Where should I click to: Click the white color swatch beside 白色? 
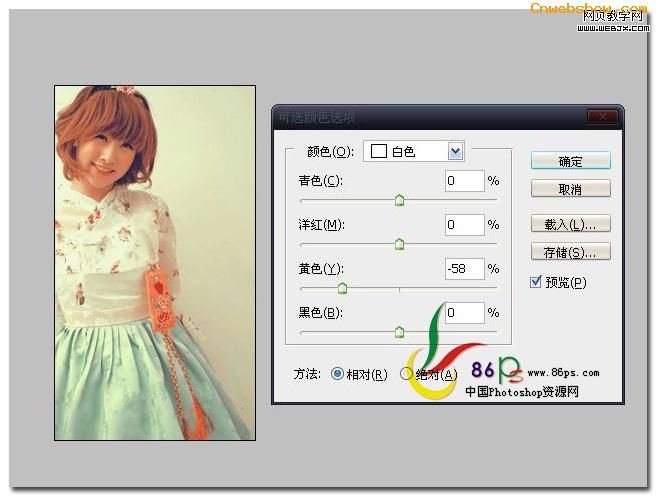coord(378,151)
